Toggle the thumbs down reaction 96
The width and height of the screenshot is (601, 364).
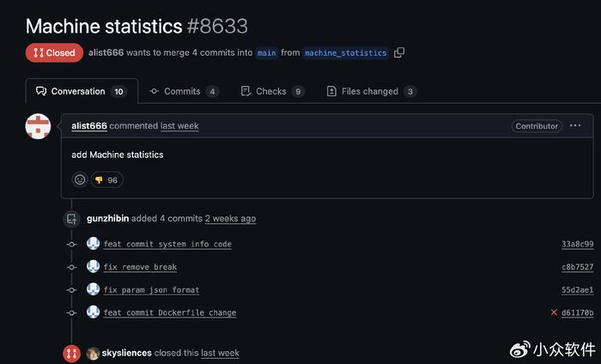point(107,180)
